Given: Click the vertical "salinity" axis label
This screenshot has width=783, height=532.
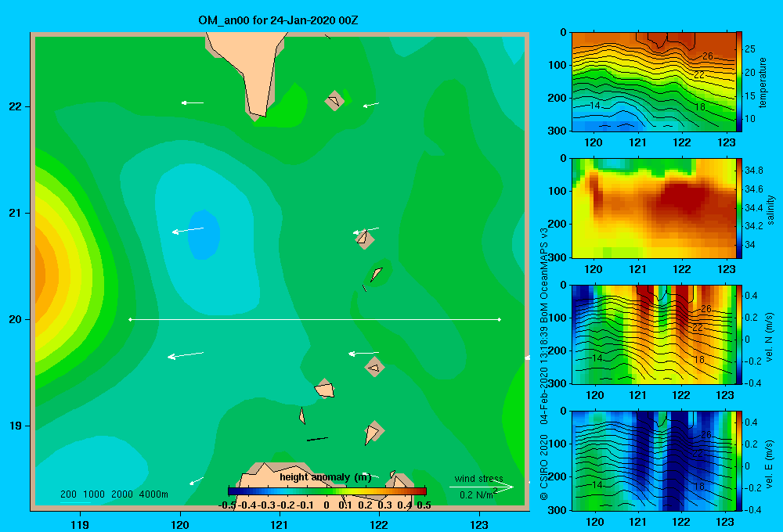Looking at the screenshot, I should [770, 210].
